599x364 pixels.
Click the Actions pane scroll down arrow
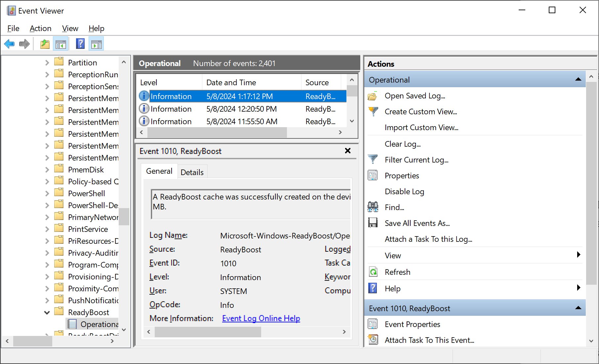tap(591, 341)
